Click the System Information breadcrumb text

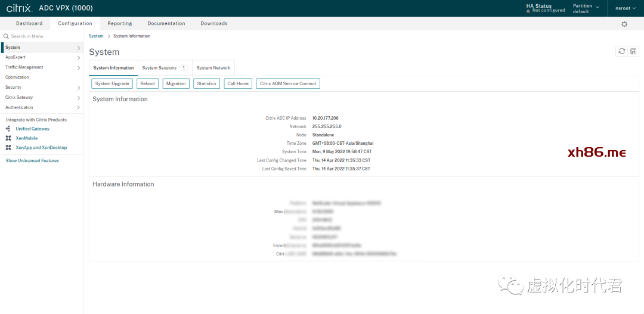click(x=132, y=36)
